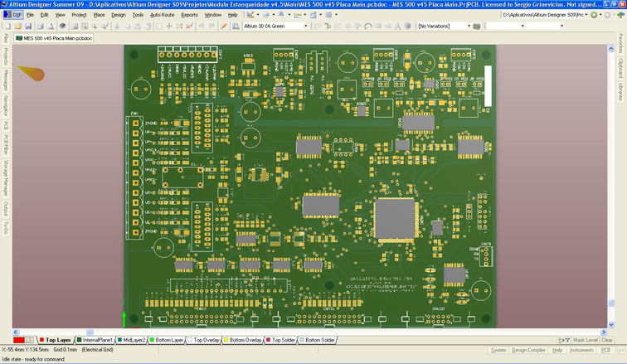The width and height of the screenshot is (627, 364).
Task: Open the Libraries side panel tab
Action: 621,92
